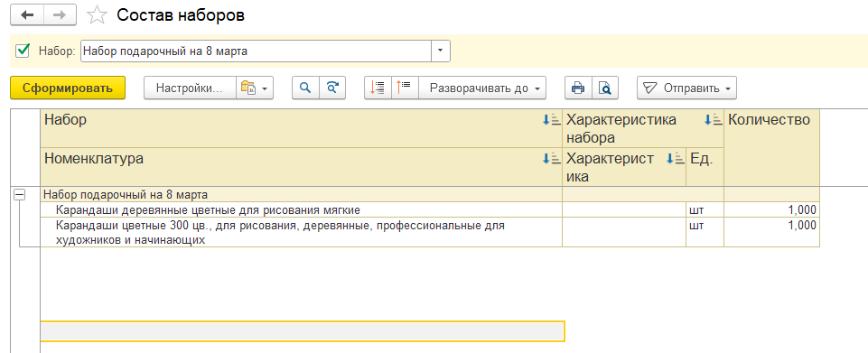Open the Набор selection dropdown arrow
868x353 pixels.
[441, 51]
